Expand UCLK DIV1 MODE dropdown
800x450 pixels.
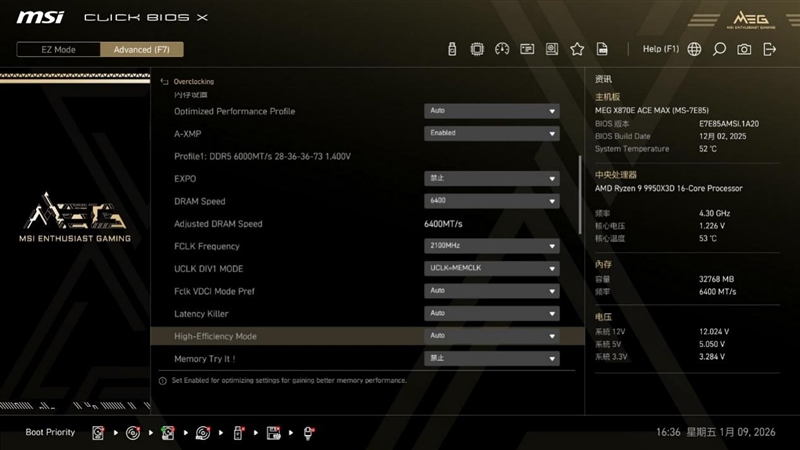[x=492, y=268]
